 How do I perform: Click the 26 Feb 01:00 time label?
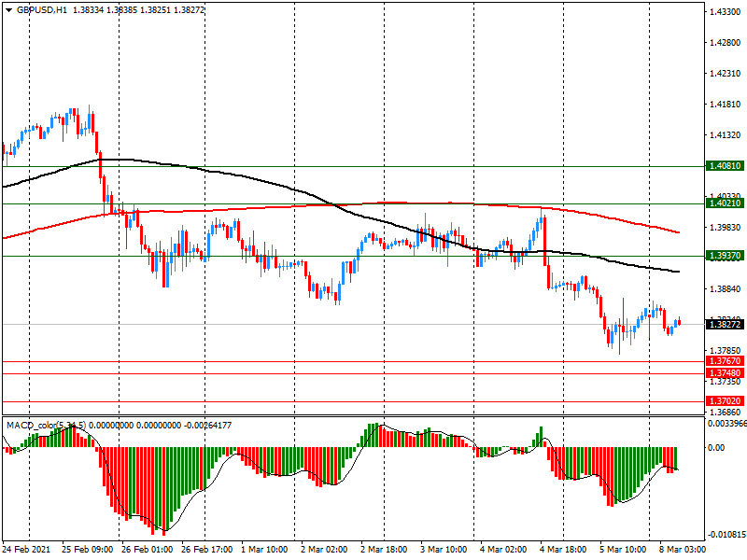pos(147,550)
